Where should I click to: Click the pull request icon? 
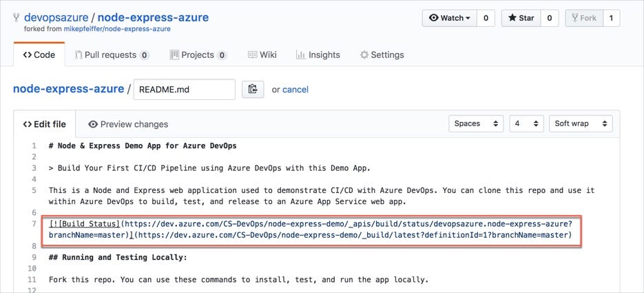(79, 54)
